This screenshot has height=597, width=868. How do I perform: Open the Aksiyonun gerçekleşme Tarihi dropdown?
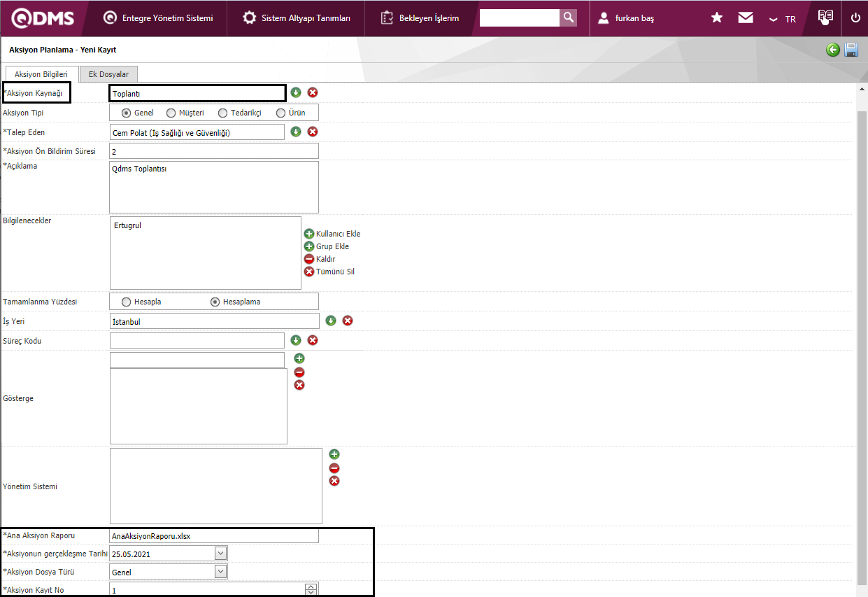221,553
